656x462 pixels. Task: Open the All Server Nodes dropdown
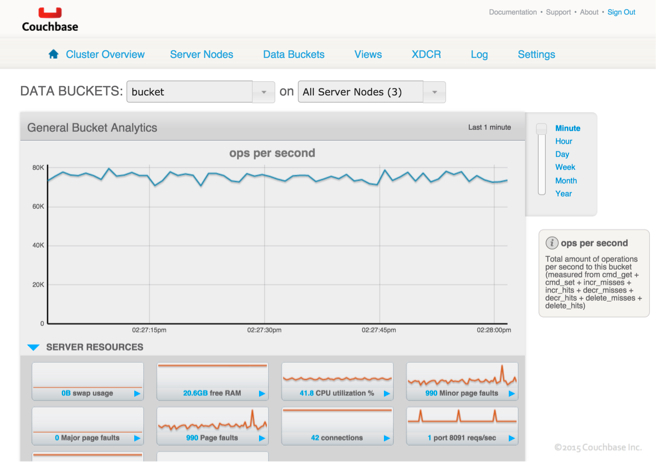point(434,92)
